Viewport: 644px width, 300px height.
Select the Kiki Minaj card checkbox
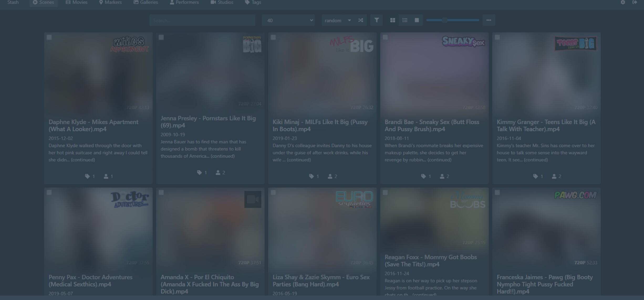click(273, 37)
